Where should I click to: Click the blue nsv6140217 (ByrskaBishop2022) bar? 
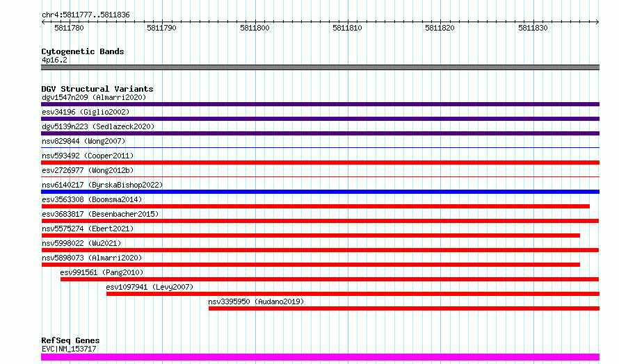click(x=320, y=192)
